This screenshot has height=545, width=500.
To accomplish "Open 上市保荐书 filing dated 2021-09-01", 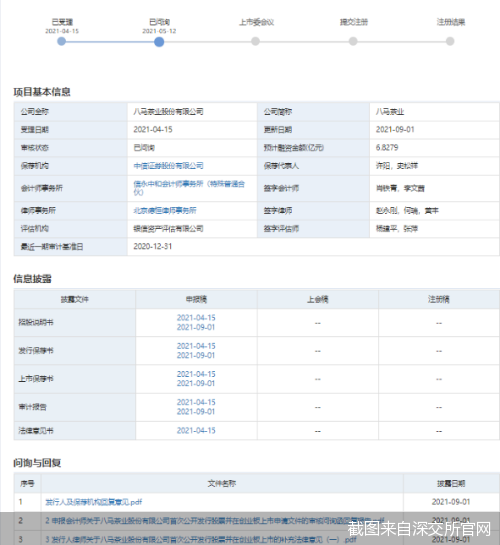I will coord(196,383).
